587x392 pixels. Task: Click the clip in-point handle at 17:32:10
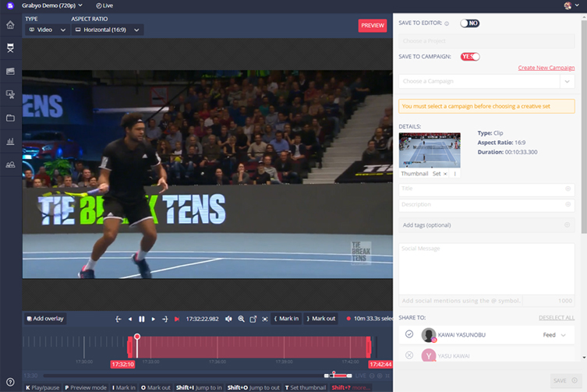coord(129,347)
